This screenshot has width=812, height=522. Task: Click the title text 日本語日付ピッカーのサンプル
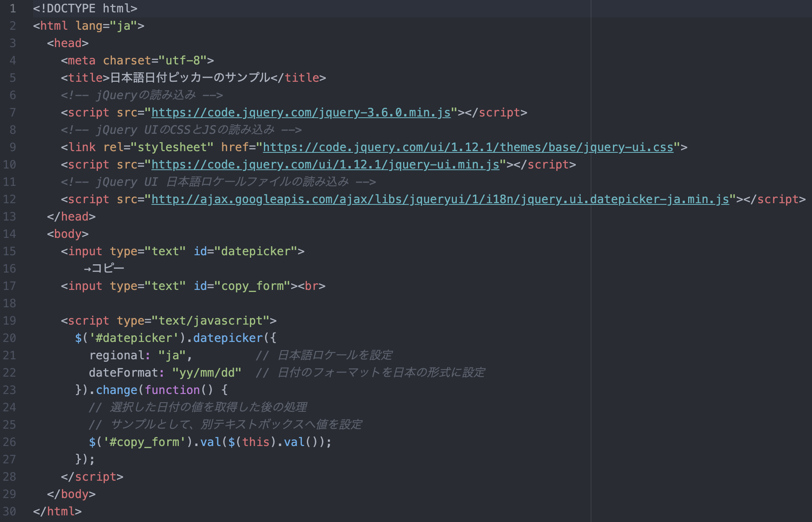point(190,78)
